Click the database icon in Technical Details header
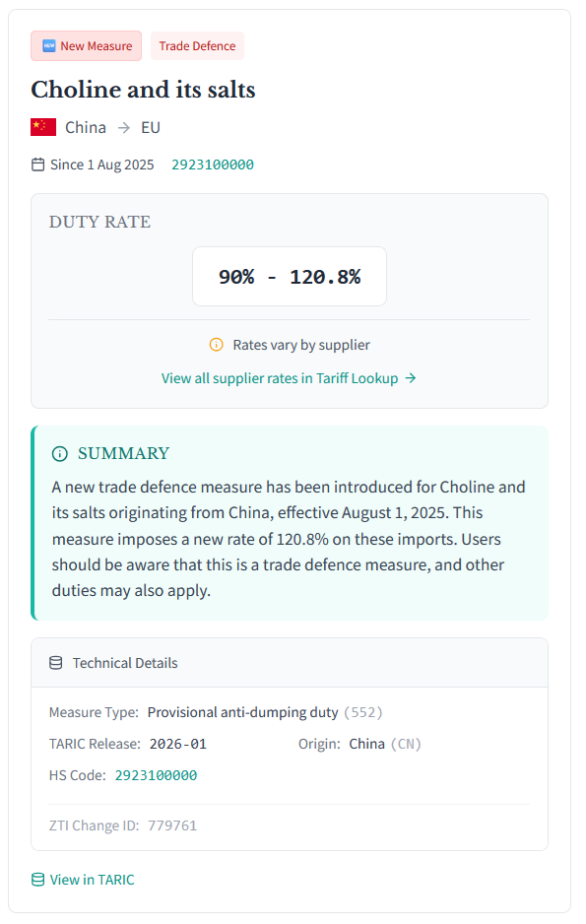Screen dimensions: 586x924 coord(55,662)
